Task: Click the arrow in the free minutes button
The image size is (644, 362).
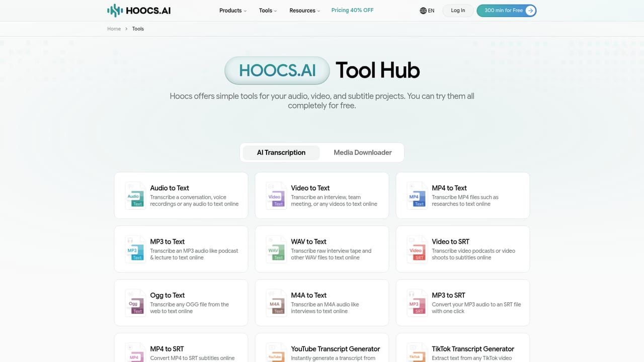Action: (530, 11)
